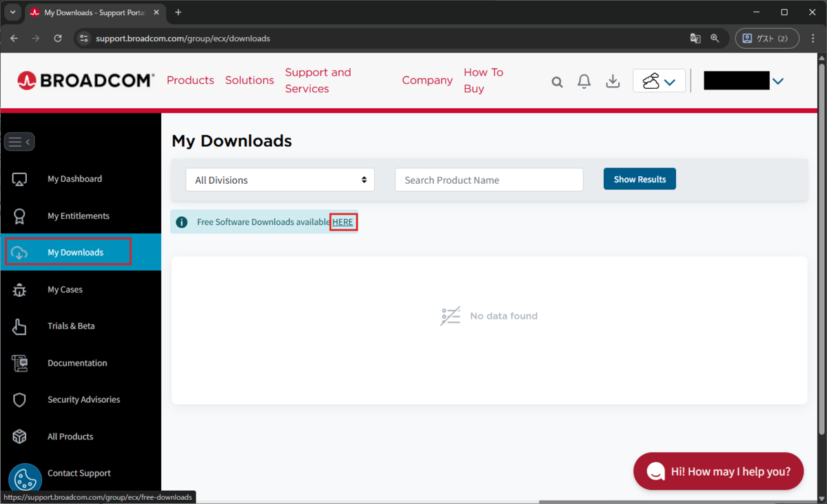Screen dimensions: 827x504
Task: Open cookie settings round icon
Action: click(25, 480)
